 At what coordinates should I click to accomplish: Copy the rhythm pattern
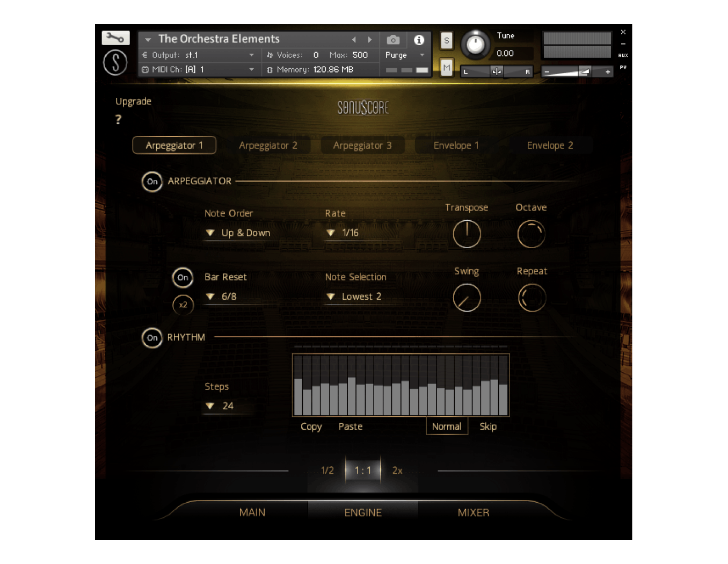[311, 426]
